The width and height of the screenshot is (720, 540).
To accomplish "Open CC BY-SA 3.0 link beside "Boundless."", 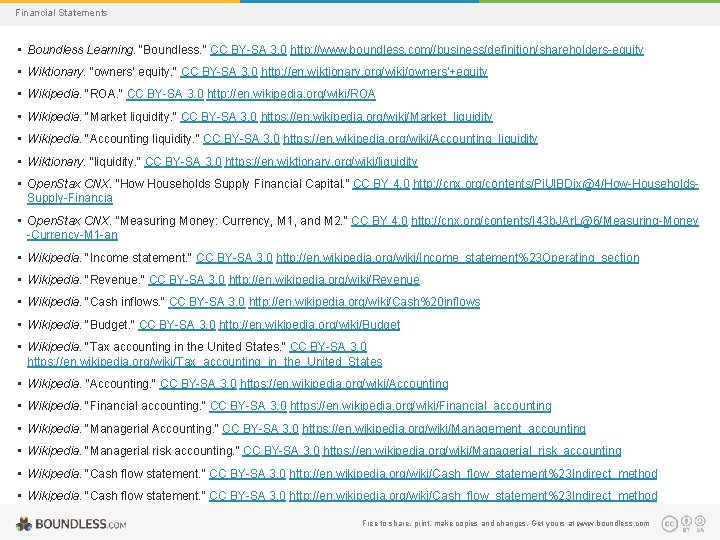I will (x=248, y=50).
